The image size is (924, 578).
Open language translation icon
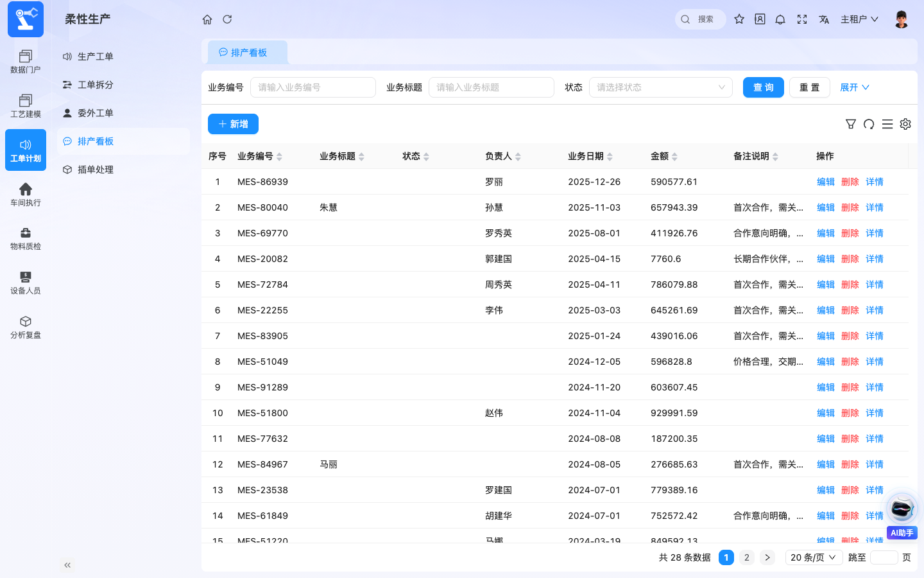(824, 19)
